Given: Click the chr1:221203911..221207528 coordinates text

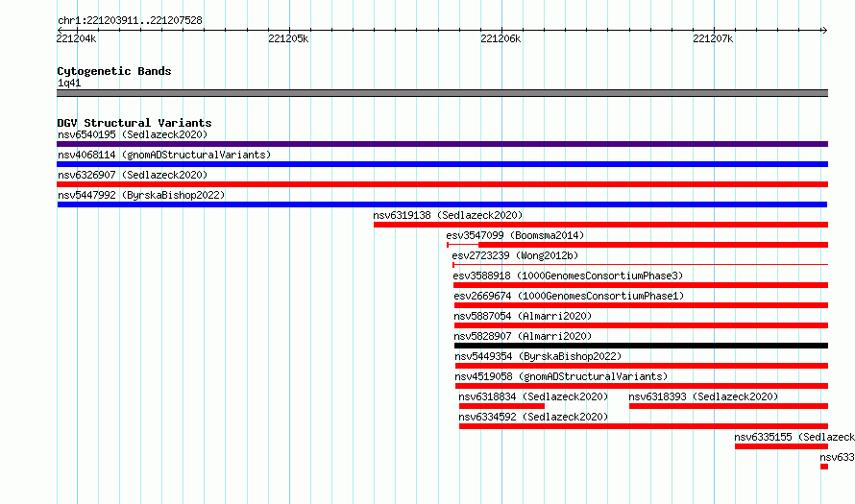Looking at the screenshot, I should 130,20.
